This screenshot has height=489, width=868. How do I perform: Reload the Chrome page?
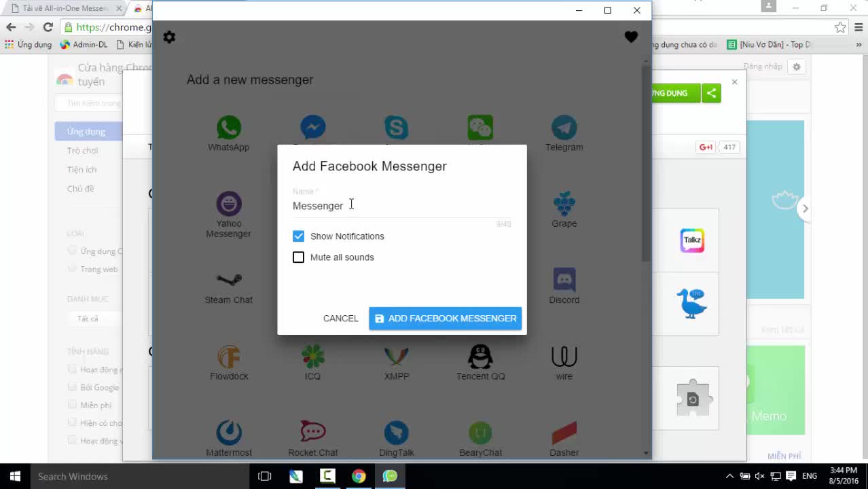[48, 27]
